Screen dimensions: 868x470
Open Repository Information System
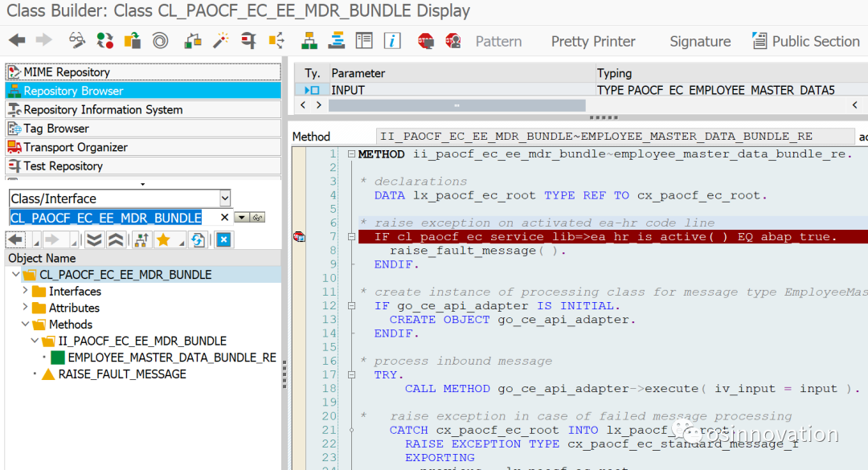click(143, 109)
